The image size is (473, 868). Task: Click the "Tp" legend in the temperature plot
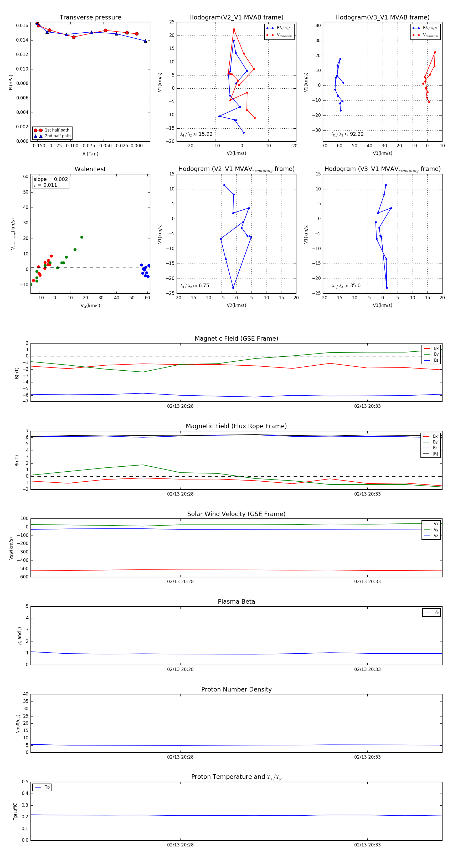point(42,788)
